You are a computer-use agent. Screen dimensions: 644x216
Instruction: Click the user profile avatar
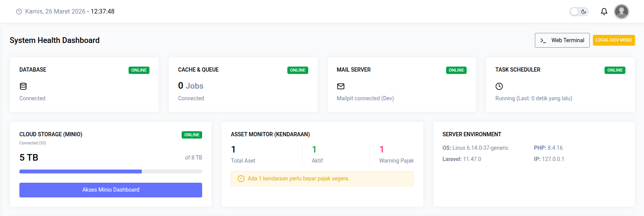tap(621, 12)
